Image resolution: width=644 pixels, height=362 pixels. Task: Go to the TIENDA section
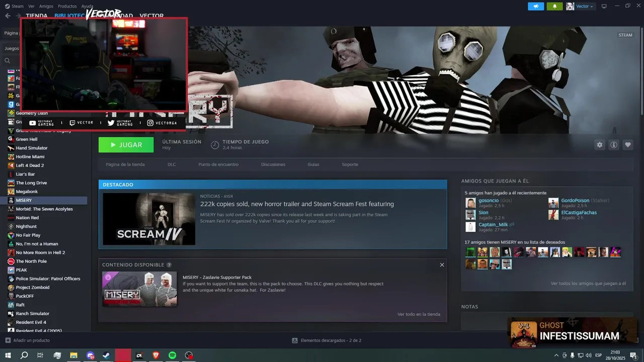click(x=36, y=16)
